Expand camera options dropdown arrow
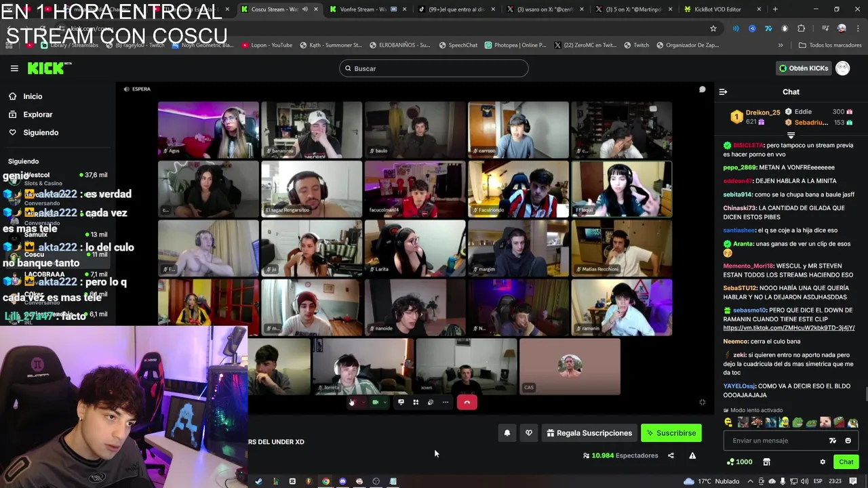Image resolution: width=868 pixels, height=488 pixels. (x=384, y=403)
